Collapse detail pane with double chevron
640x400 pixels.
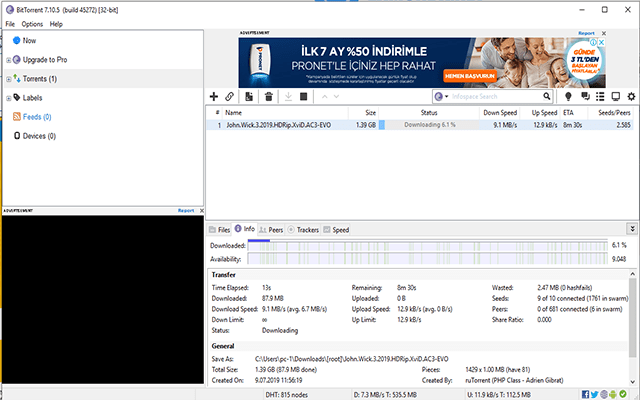coord(632,229)
